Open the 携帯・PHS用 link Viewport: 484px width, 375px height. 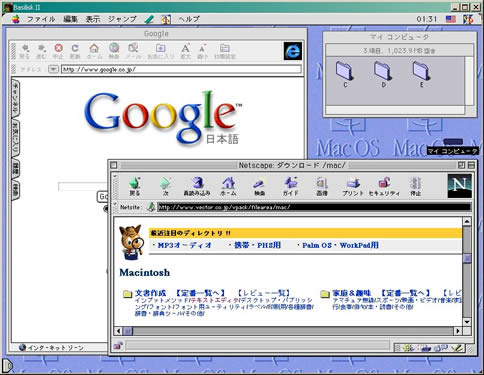point(257,245)
